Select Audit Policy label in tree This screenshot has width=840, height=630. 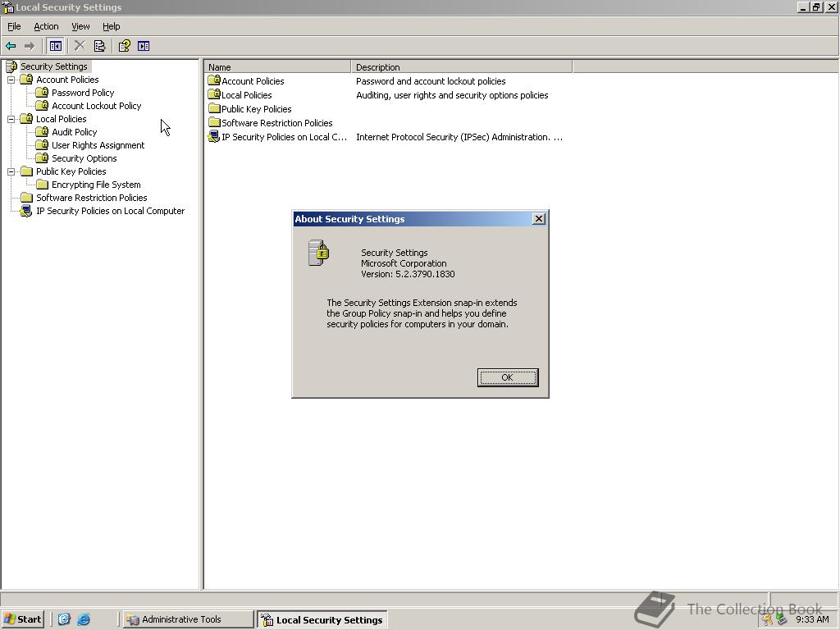pyautogui.click(x=75, y=132)
